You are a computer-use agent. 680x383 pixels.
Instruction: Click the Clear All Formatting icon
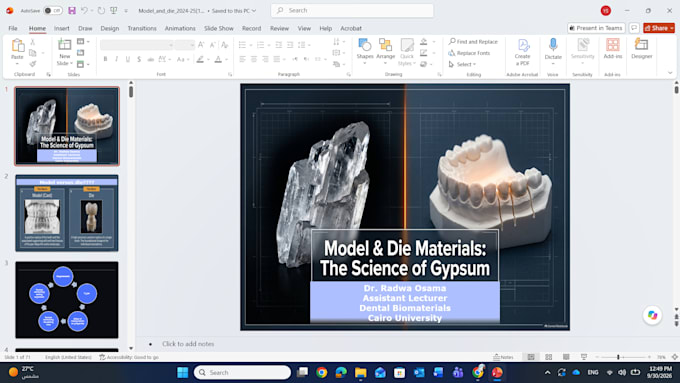click(225, 45)
